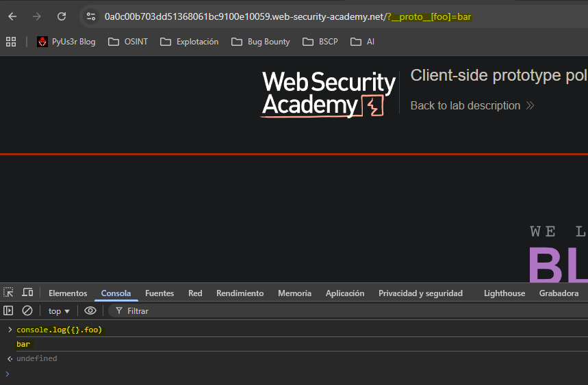Create live expression with eye icon
588x385 pixels.
coord(90,310)
